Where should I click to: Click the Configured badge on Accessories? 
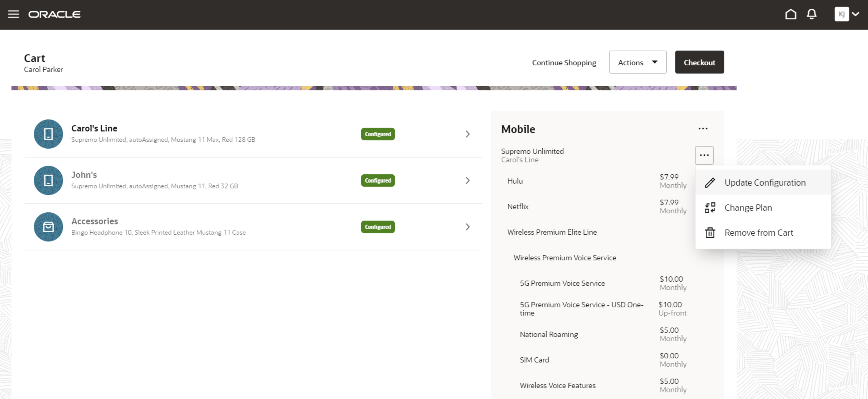[377, 227]
